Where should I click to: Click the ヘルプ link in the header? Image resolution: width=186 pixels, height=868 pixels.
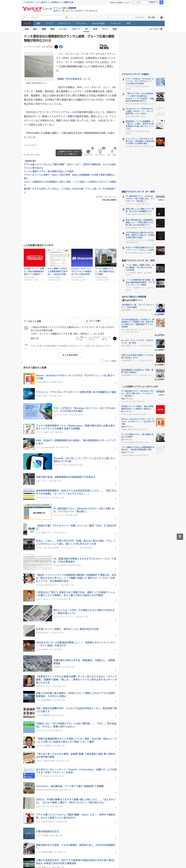point(127,2)
